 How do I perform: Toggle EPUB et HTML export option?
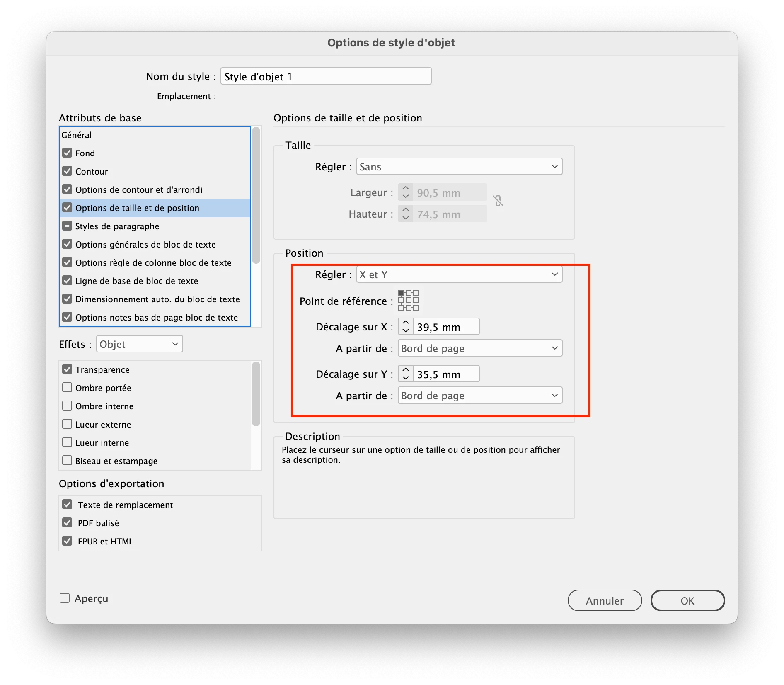[x=67, y=541]
